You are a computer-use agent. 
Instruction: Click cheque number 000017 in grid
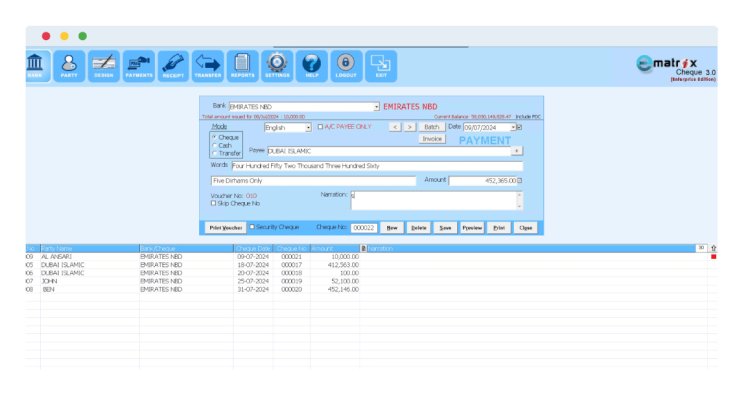[x=291, y=265]
